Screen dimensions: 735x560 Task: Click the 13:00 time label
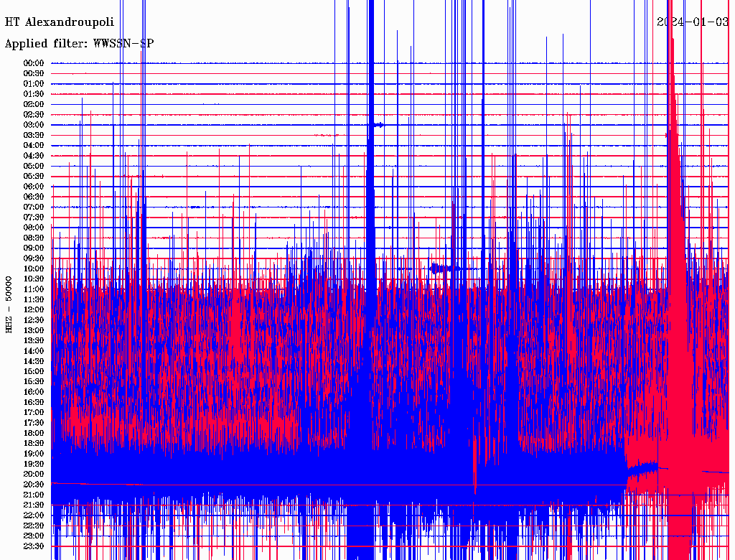(34, 331)
